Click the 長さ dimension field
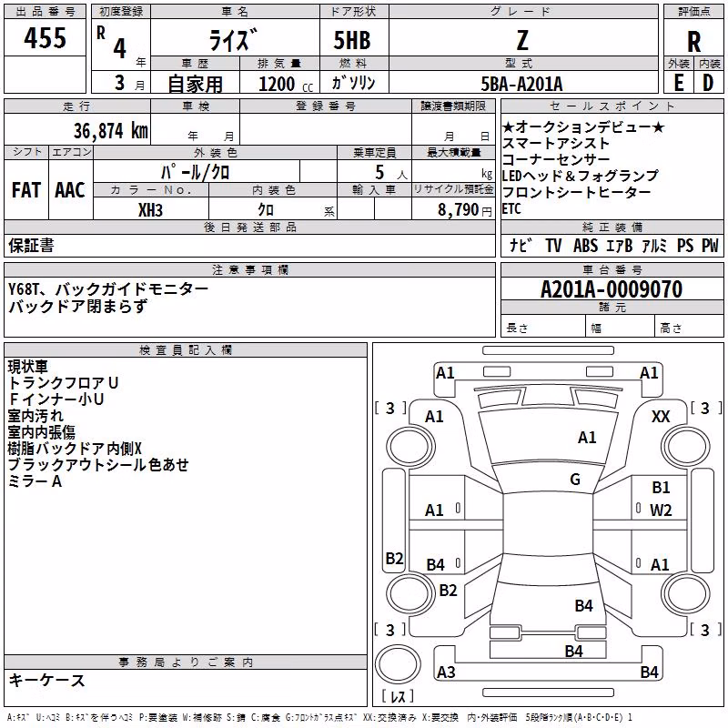728x728 pixels. click(x=543, y=328)
